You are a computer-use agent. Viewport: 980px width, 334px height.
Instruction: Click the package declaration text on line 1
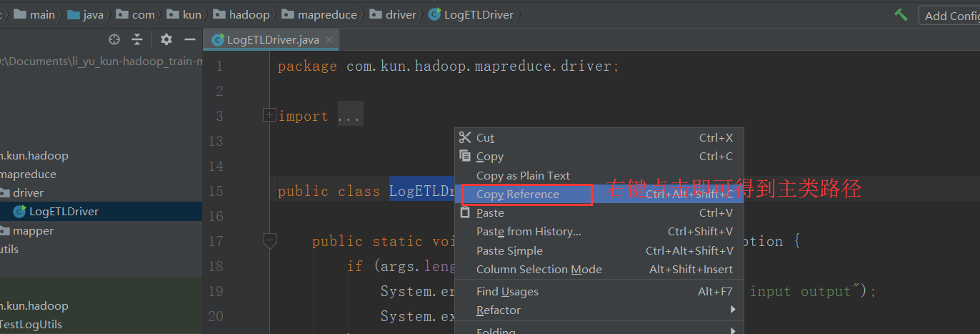pos(449,66)
